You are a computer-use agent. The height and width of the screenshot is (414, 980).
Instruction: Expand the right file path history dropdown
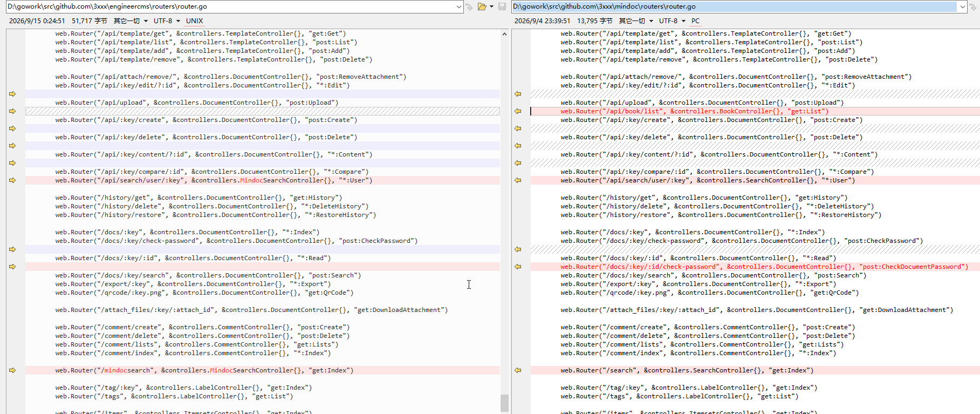[962, 7]
